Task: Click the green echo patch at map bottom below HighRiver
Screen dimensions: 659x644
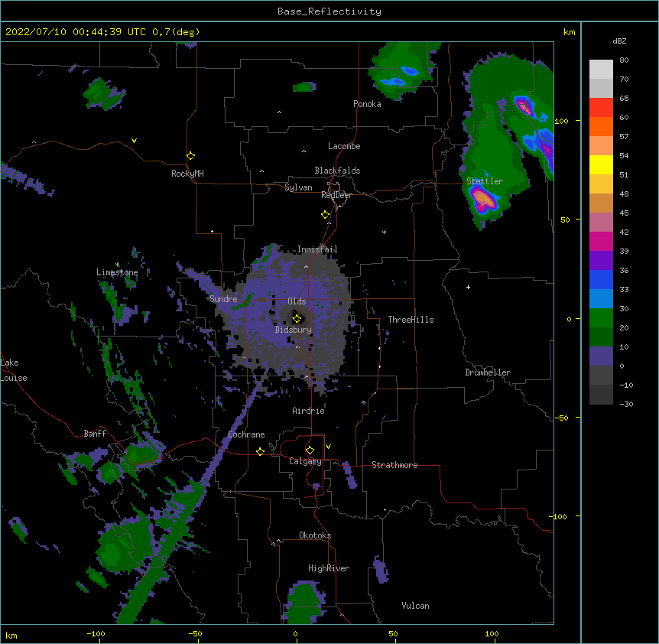Action: 305,603
